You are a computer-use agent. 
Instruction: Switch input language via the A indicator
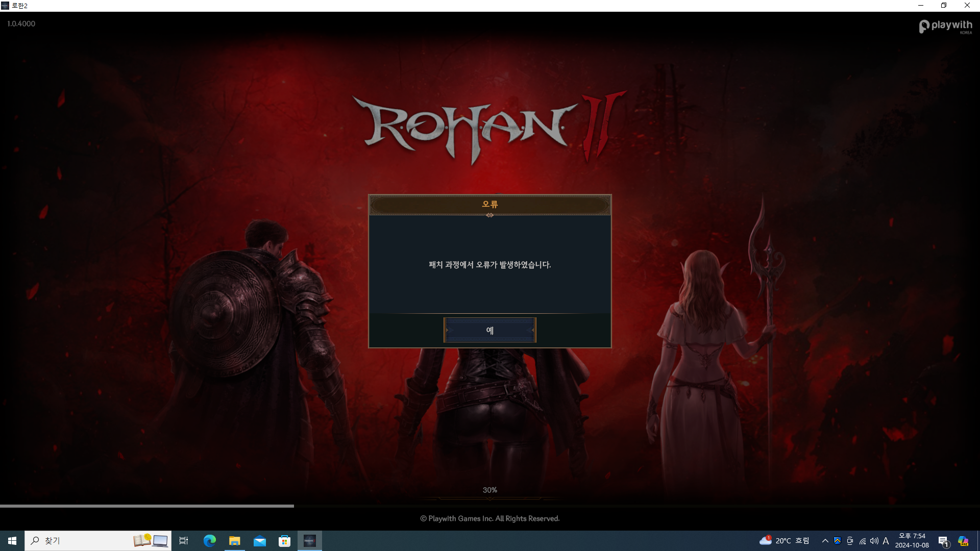pos(886,541)
